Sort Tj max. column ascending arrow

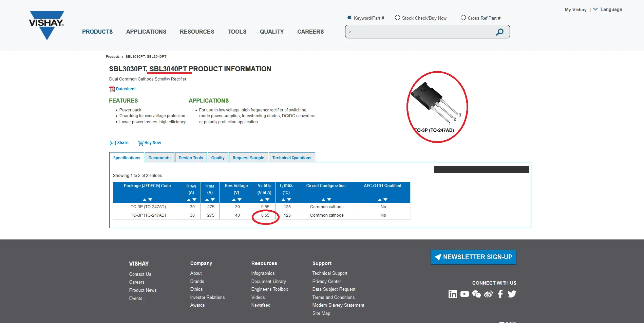click(283, 200)
